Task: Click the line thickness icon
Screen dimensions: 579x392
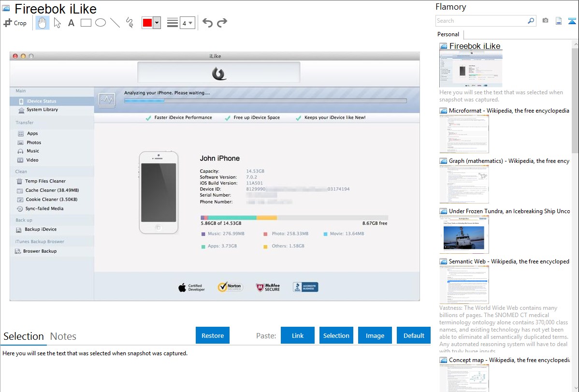Action: [173, 23]
